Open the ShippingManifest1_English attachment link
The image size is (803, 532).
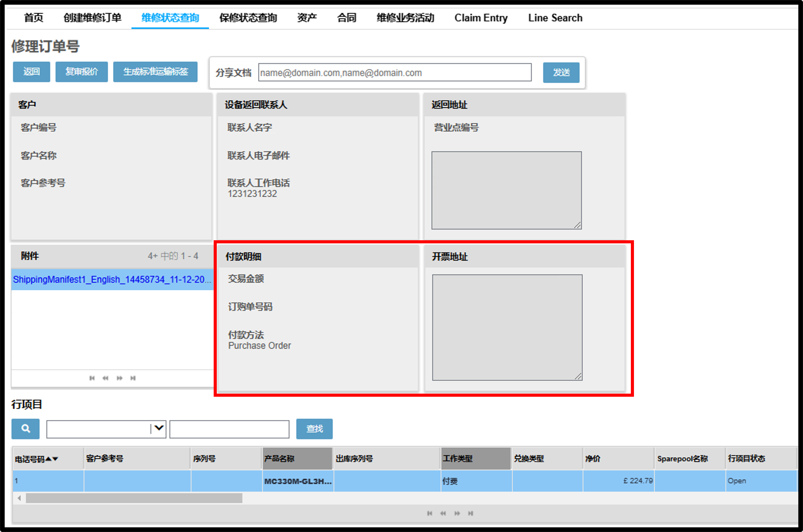click(112, 279)
